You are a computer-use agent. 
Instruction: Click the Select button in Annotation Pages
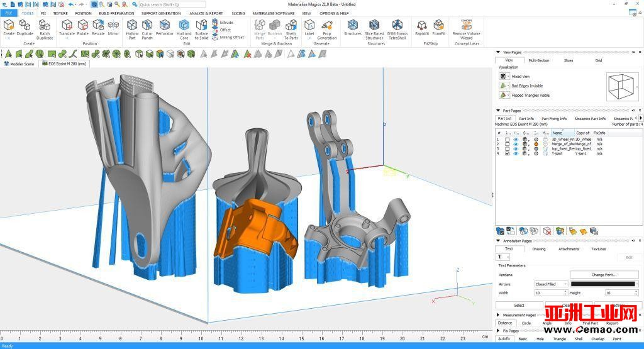(x=519, y=306)
